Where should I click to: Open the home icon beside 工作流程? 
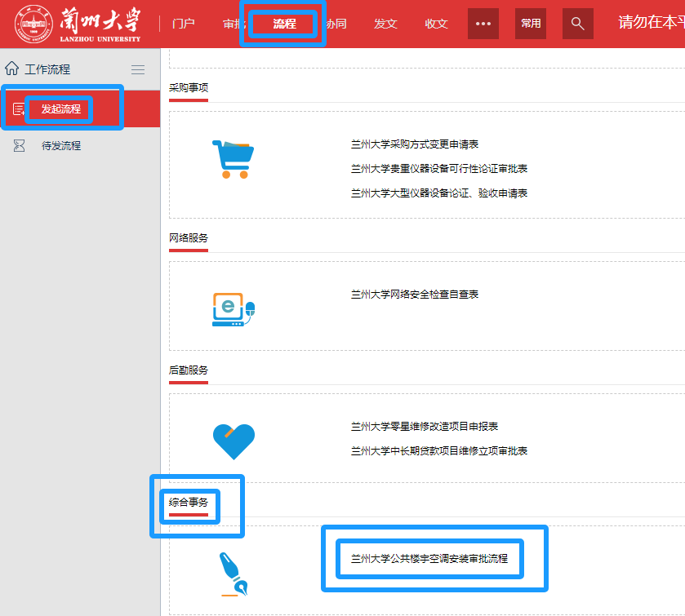click(11, 69)
